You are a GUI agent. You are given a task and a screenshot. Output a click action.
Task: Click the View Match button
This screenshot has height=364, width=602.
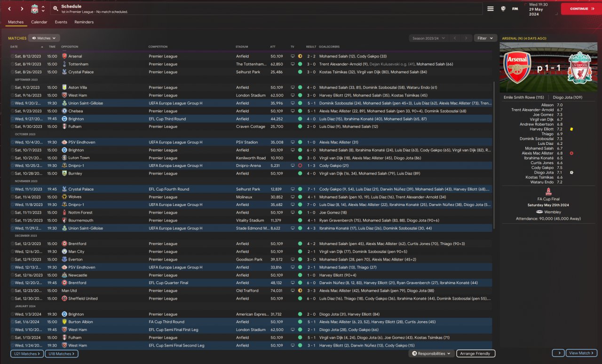[x=582, y=353]
